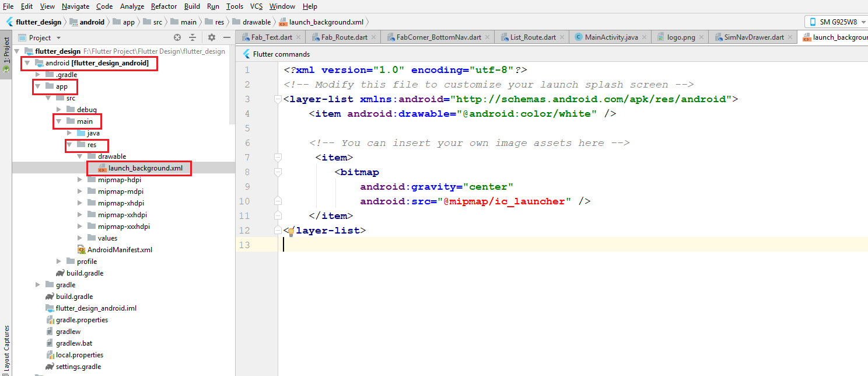
Task: Expand the mipmap-hdpi folder arrow
Action: 80,180
